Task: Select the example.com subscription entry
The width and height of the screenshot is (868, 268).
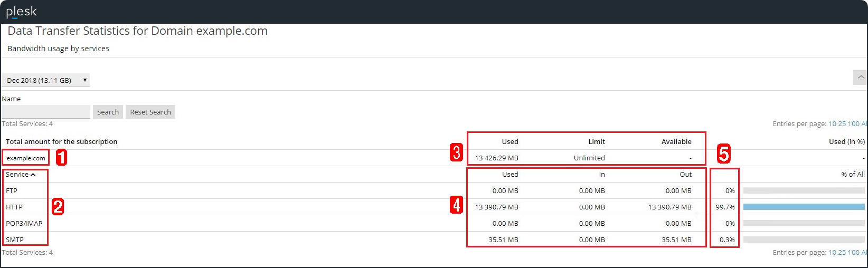Action: coord(26,158)
